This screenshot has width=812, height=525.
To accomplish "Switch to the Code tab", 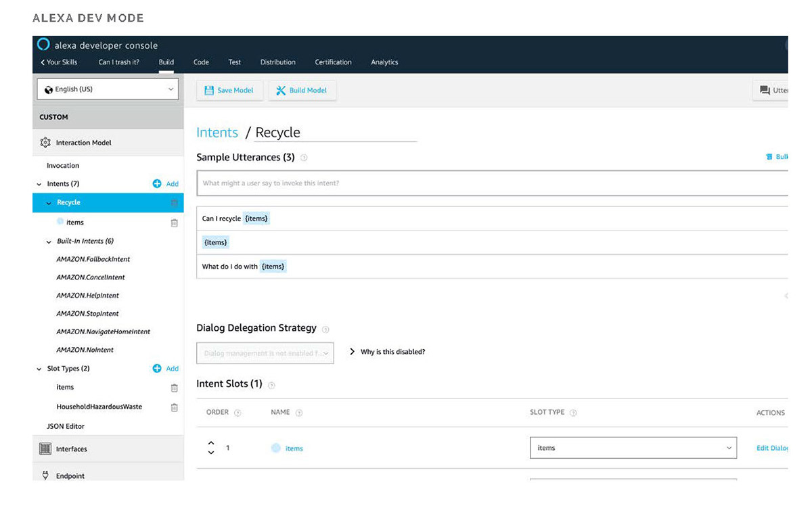I will (x=201, y=62).
